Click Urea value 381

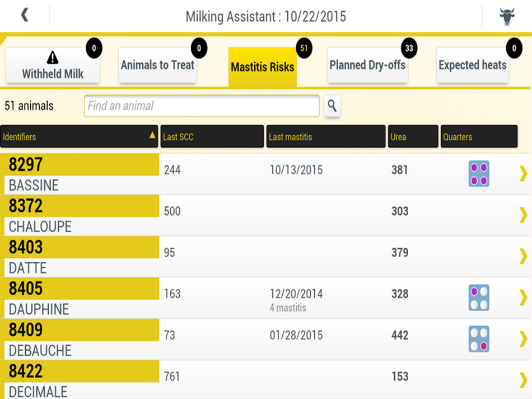pyautogui.click(x=400, y=170)
